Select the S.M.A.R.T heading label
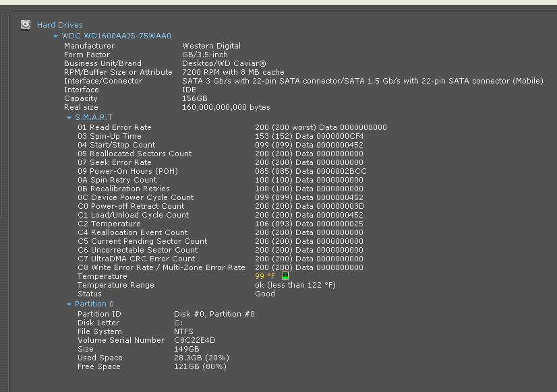 tap(94, 117)
